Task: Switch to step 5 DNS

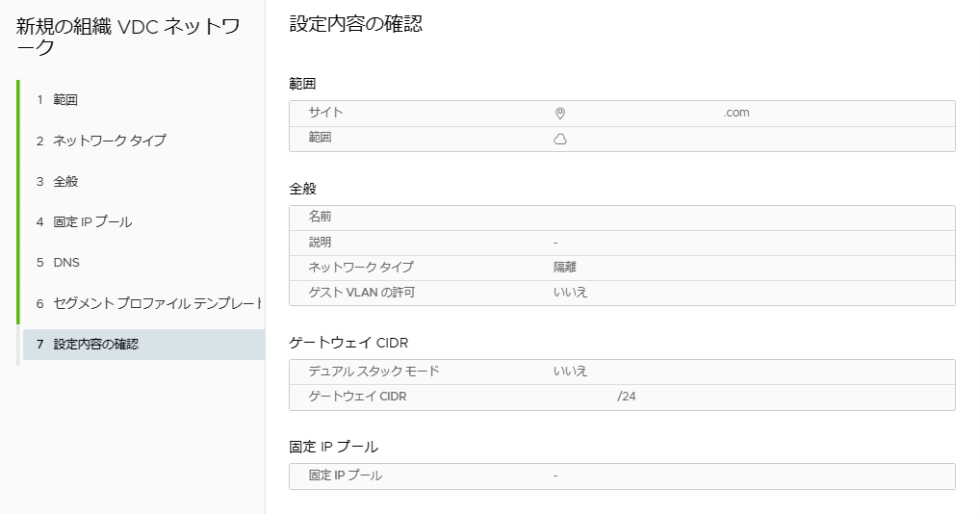Action: point(67,262)
